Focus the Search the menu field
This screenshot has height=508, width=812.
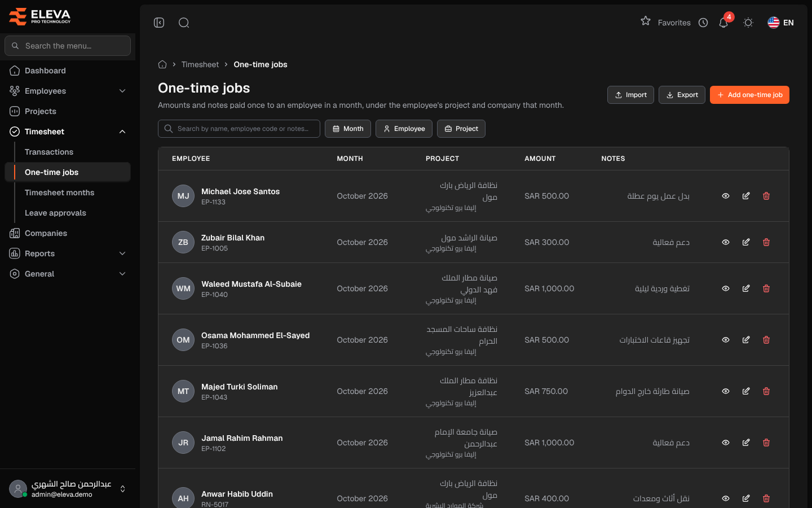click(68, 46)
